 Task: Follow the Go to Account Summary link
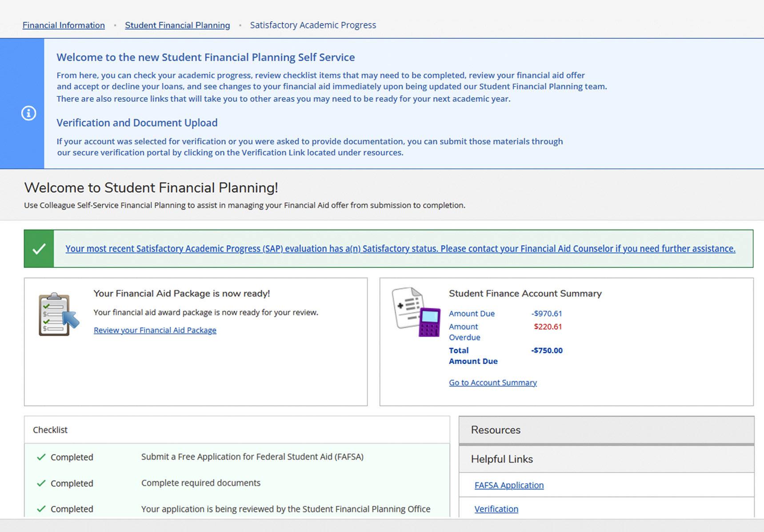click(492, 383)
